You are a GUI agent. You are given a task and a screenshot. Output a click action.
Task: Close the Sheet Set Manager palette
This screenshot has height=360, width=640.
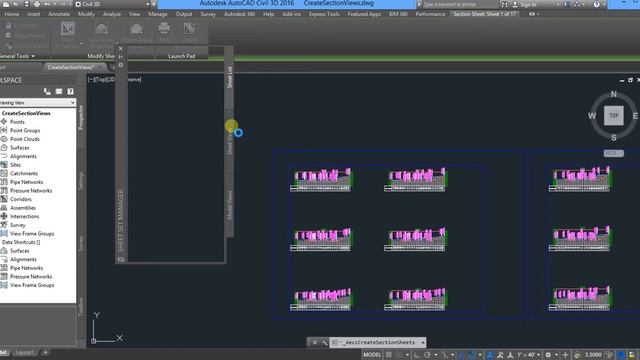(x=120, y=49)
